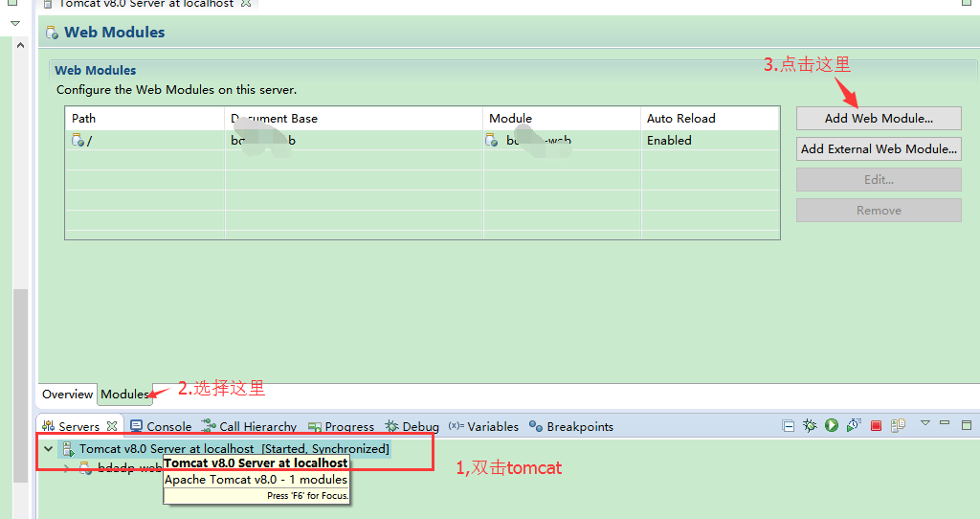The width and height of the screenshot is (980, 519).
Task: Click the Tomcat server icon in Servers tree
Action: tap(68, 448)
